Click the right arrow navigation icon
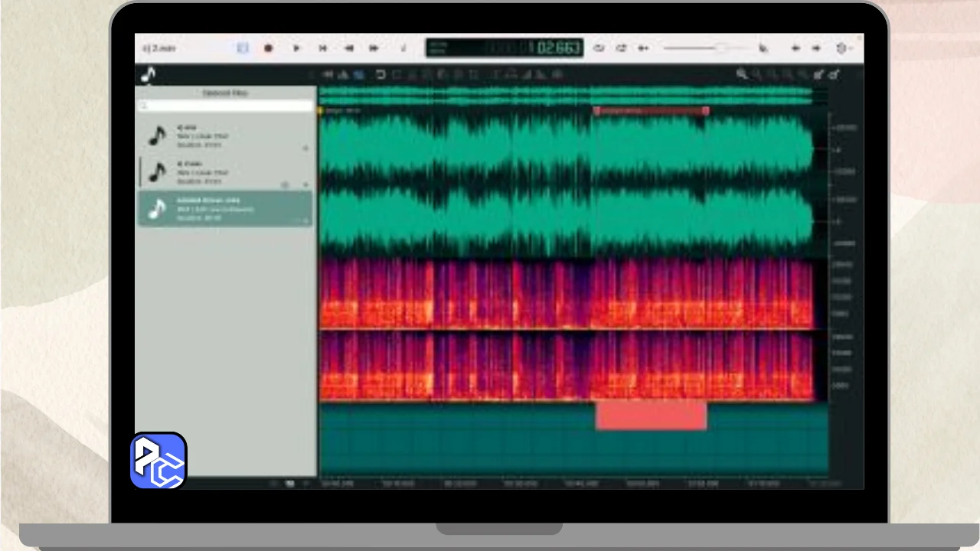The height and width of the screenshot is (551, 980). 816,48
